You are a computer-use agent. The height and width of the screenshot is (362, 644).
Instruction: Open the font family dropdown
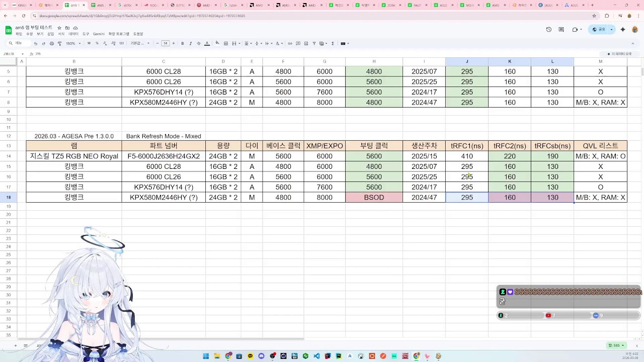tap(140, 43)
